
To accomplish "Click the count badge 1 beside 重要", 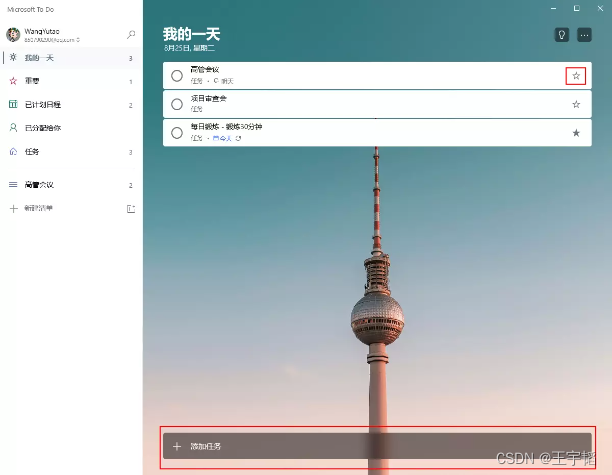I will click(131, 82).
